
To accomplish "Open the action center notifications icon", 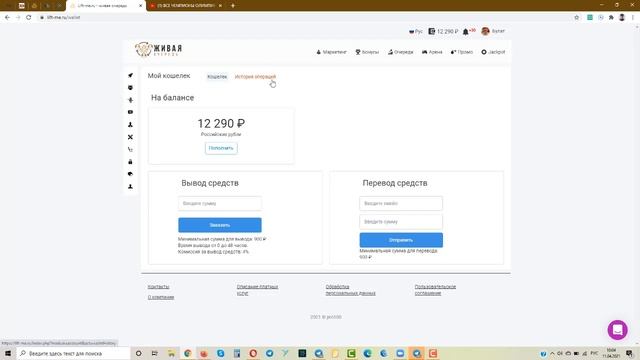I will click(629, 353).
